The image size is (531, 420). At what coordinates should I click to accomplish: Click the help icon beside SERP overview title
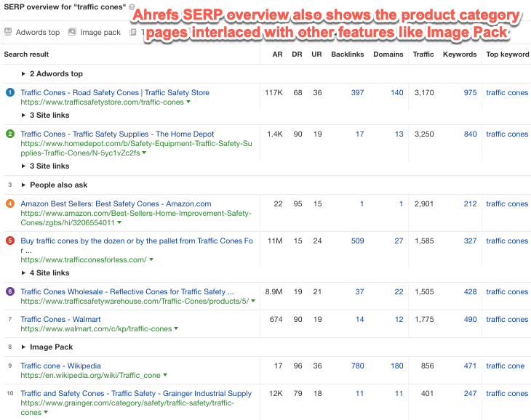[x=132, y=7]
